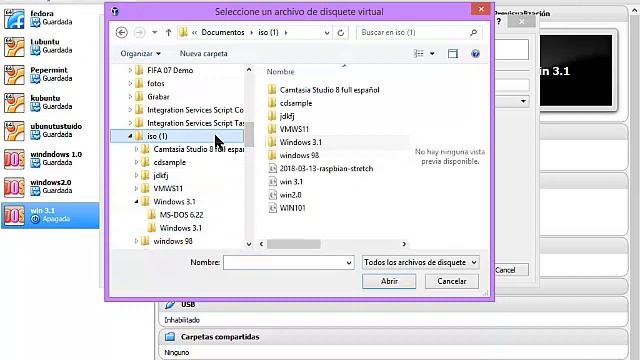Select kubuntu virtual machine in VirtualBox

(x=50, y=103)
